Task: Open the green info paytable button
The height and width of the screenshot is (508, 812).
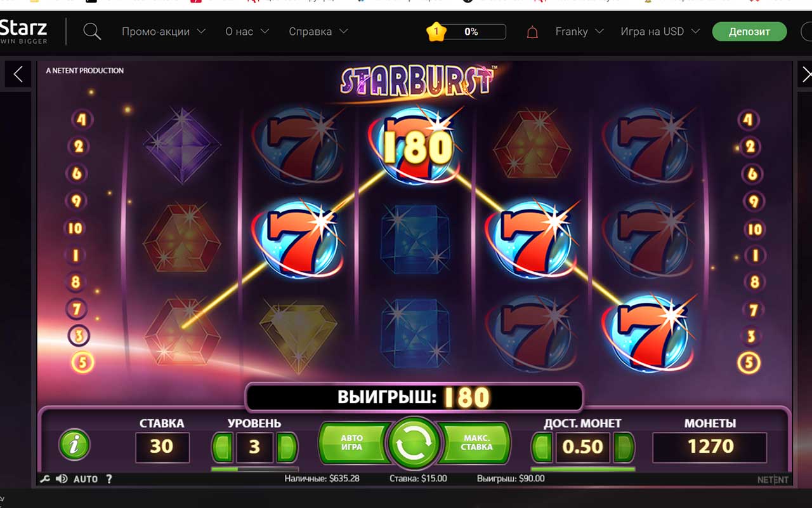Action: 74,445
